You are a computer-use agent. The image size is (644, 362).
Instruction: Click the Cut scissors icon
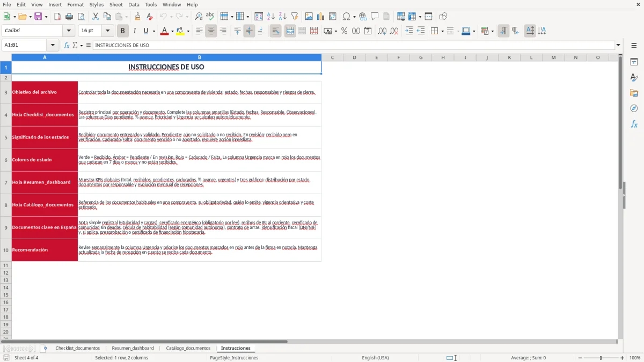96,17
